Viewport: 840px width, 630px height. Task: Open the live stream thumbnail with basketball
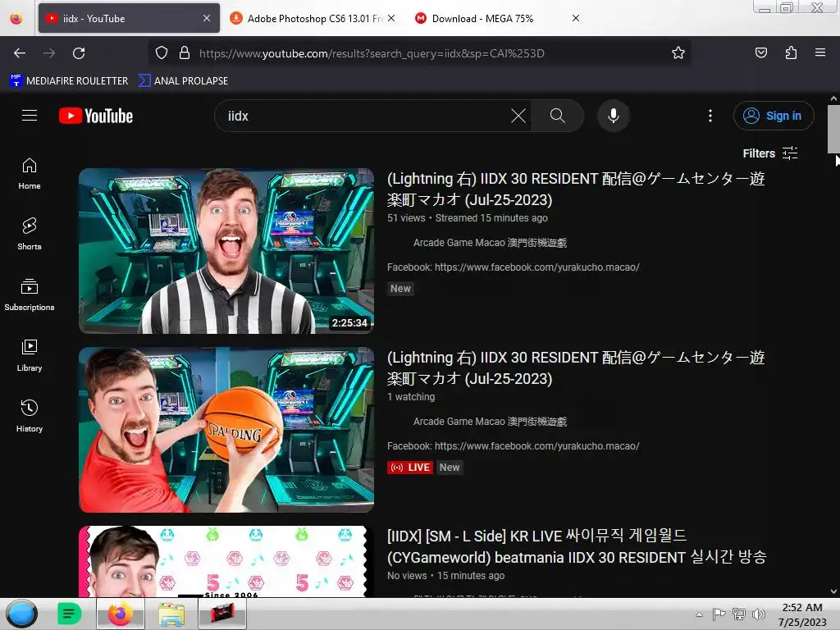226,430
